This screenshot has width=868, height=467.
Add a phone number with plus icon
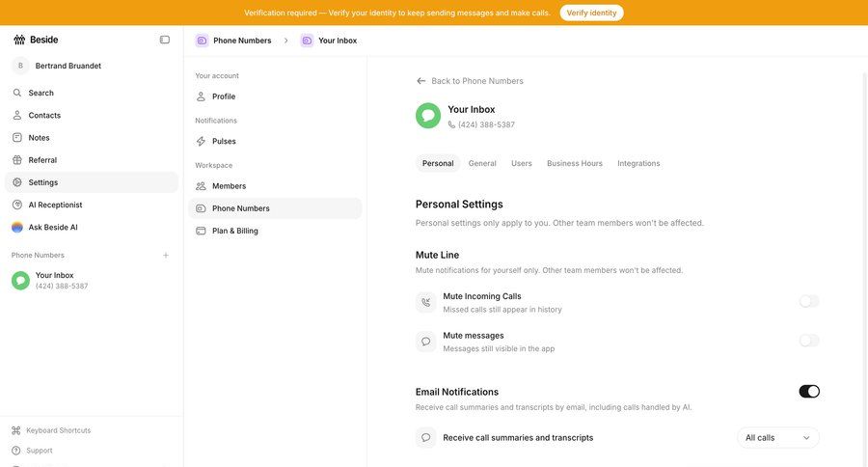point(166,256)
